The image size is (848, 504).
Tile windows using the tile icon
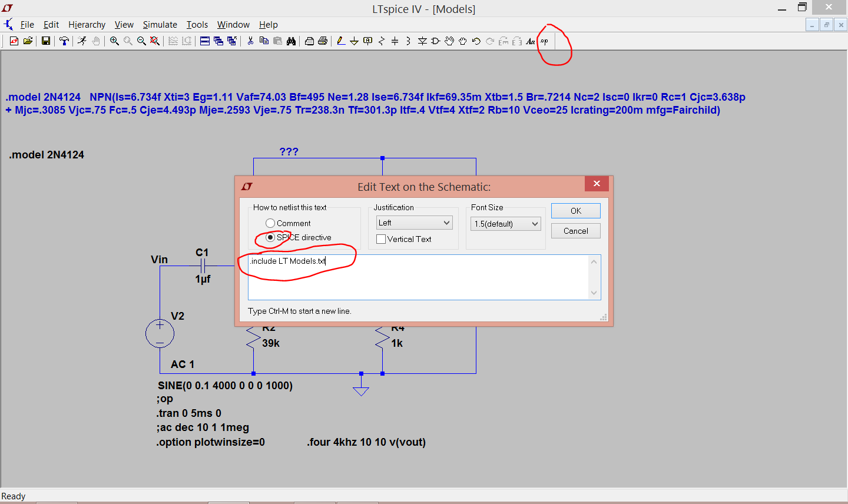(204, 41)
